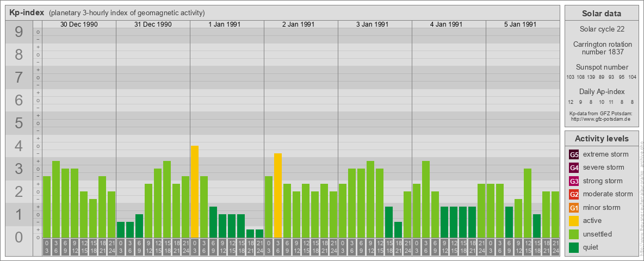
Task: Click the 'Solar cycle 22' text
Action: [602, 29]
